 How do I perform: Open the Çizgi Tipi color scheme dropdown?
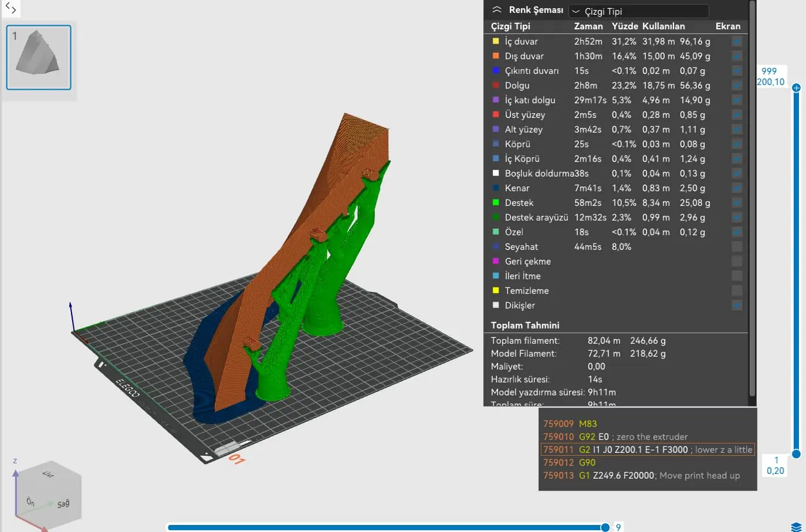tap(639, 11)
